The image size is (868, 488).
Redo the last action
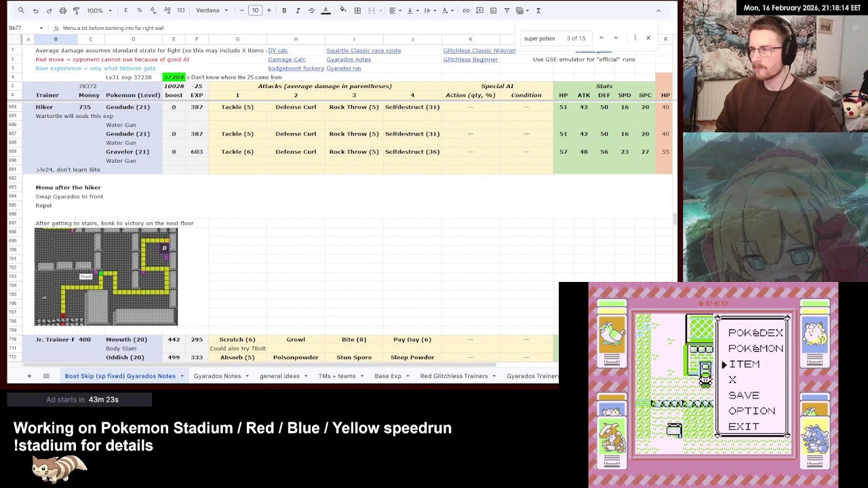[49, 11]
